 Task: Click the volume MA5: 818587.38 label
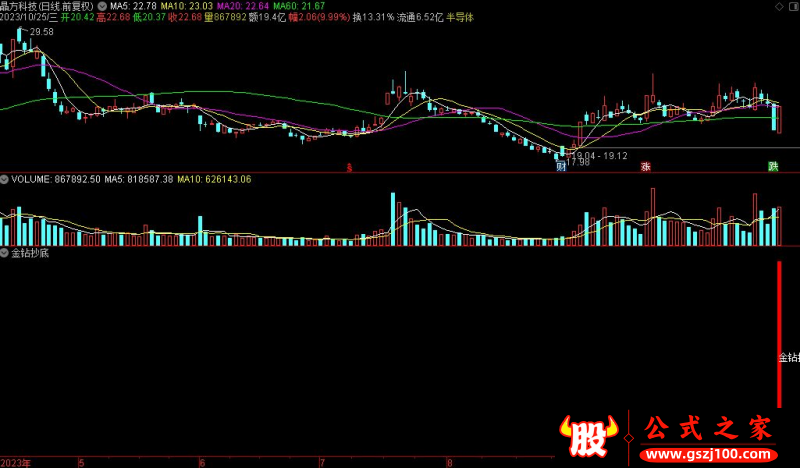coord(139,179)
